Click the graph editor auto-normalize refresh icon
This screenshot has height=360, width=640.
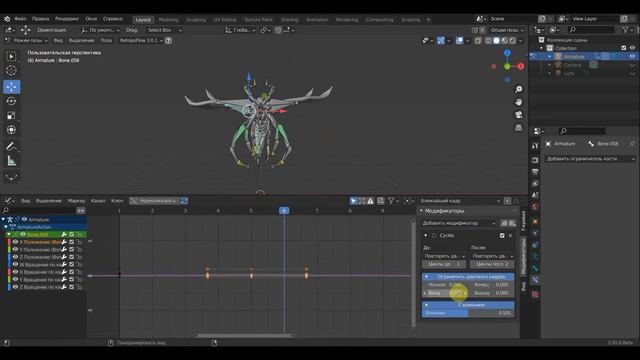[x=184, y=201]
